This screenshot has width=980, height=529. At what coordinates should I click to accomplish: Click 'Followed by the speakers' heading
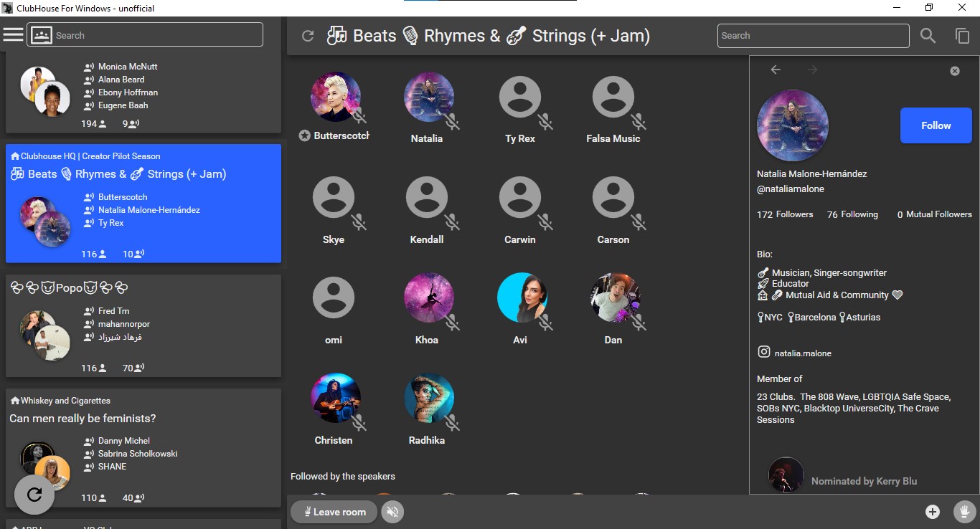[x=343, y=476]
